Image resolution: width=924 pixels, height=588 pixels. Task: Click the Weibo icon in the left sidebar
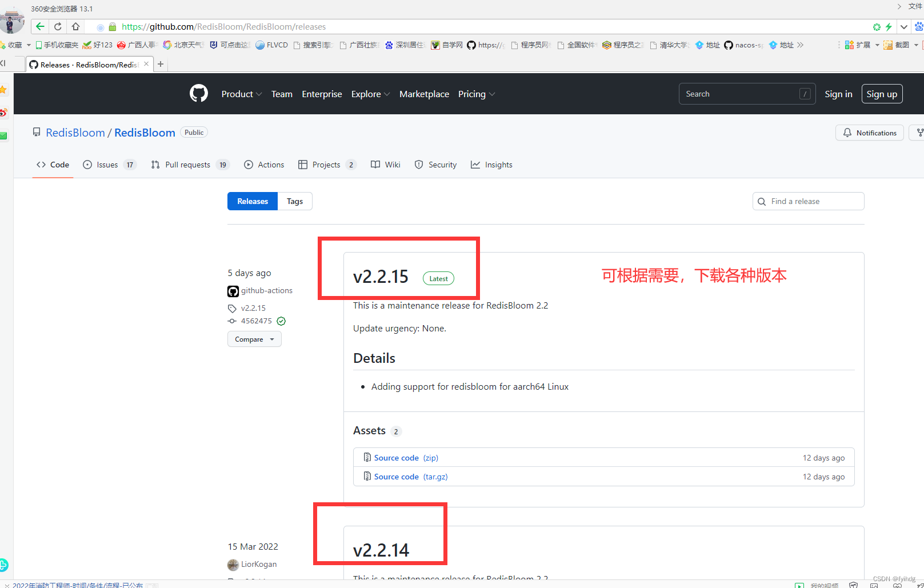pos(3,113)
